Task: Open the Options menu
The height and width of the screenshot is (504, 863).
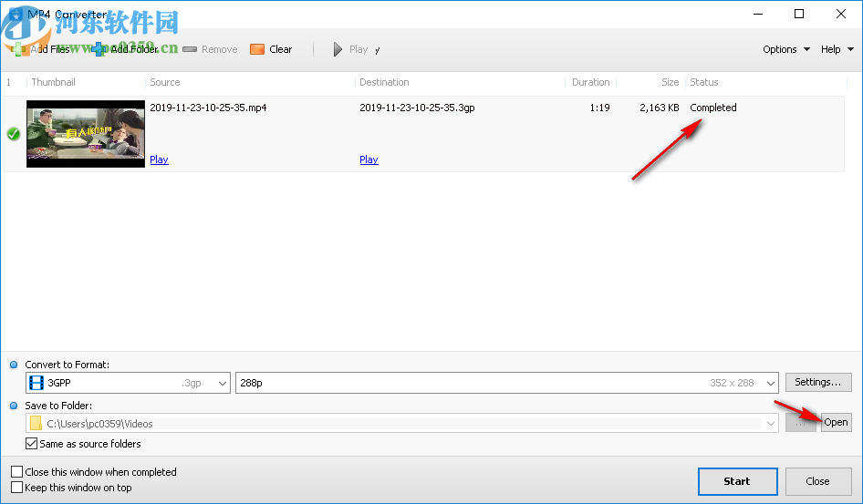Action: pyautogui.click(x=785, y=49)
